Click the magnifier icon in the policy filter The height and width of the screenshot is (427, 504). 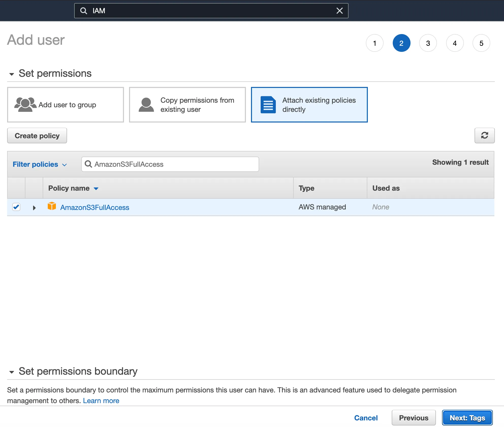[88, 164]
